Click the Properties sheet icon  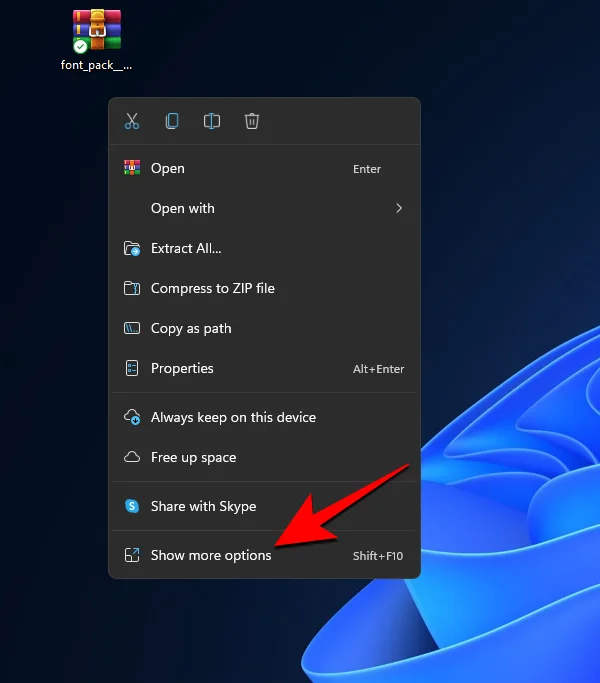132,368
